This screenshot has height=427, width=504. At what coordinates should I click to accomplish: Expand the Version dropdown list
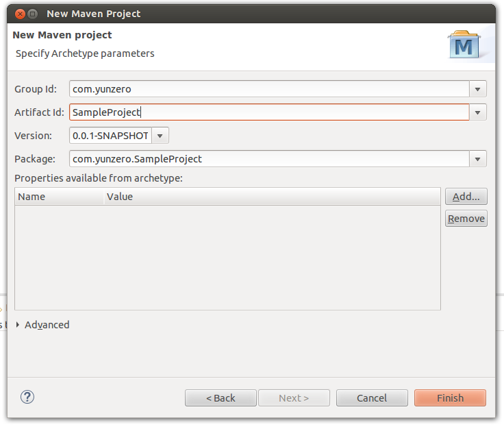(x=160, y=136)
